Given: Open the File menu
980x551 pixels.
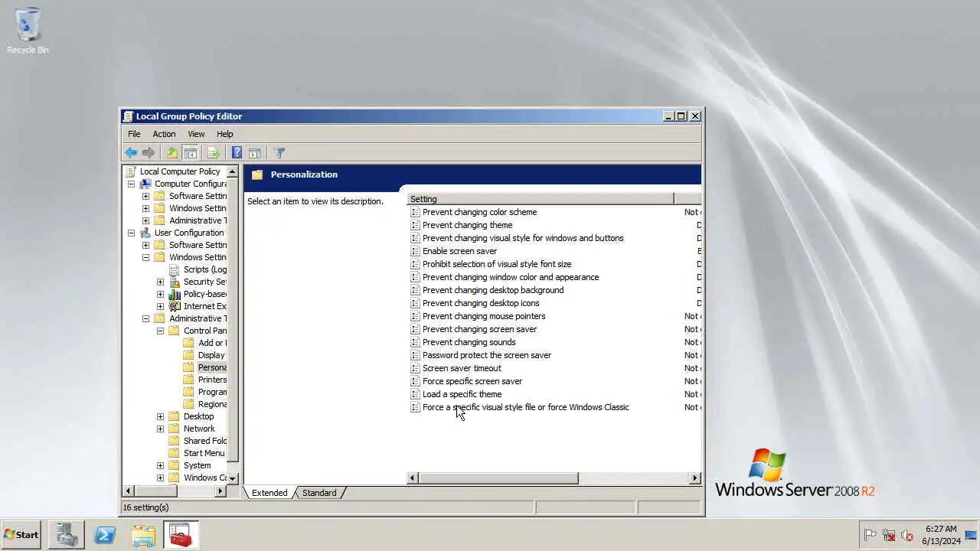Looking at the screenshot, I should (x=134, y=134).
